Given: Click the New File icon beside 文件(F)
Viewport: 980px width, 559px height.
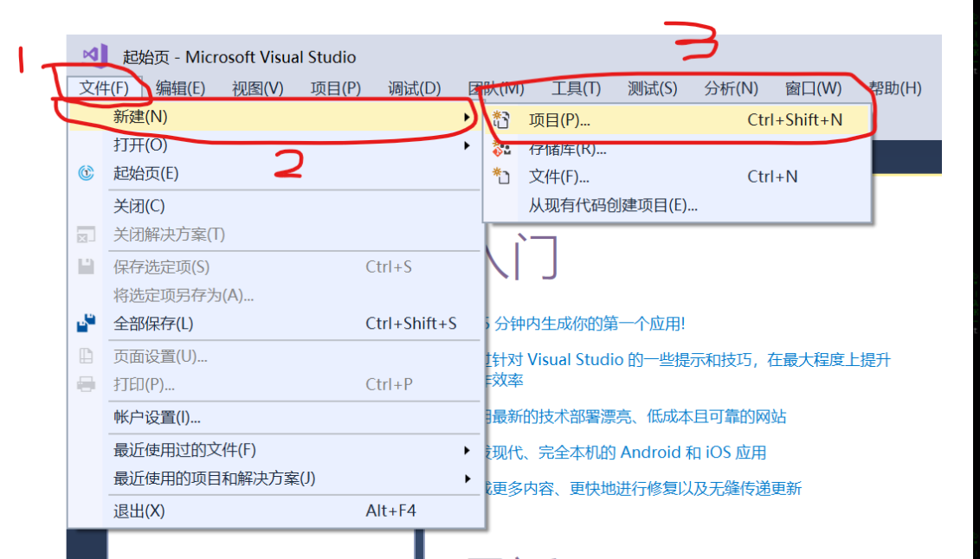Looking at the screenshot, I should [500, 177].
